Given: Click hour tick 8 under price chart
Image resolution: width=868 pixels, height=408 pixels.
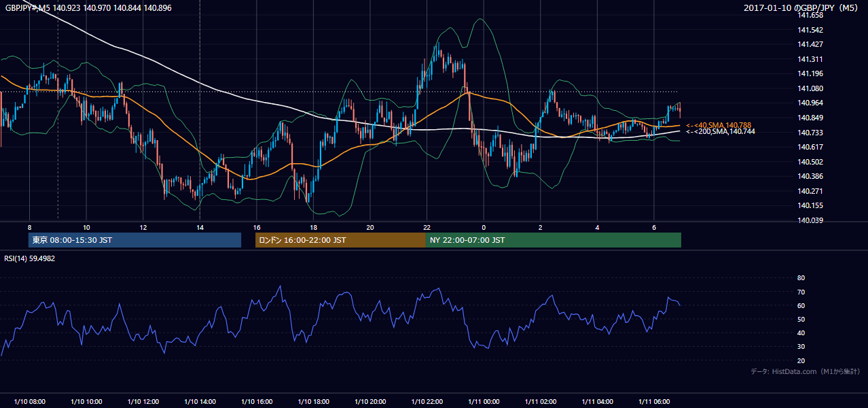Looking at the screenshot, I should [29, 227].
